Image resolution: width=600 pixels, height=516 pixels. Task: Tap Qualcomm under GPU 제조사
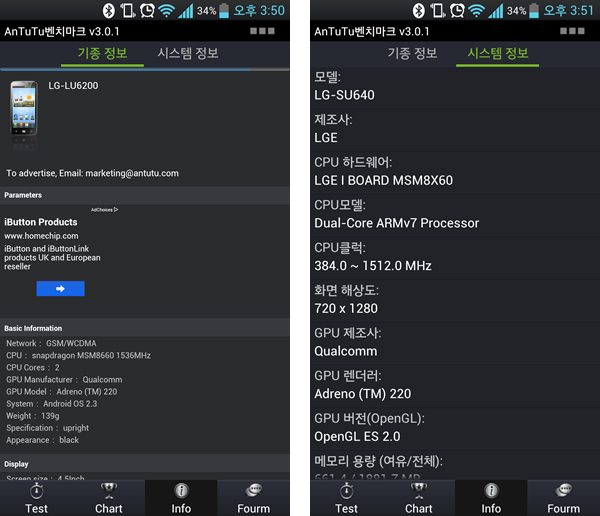346,351
